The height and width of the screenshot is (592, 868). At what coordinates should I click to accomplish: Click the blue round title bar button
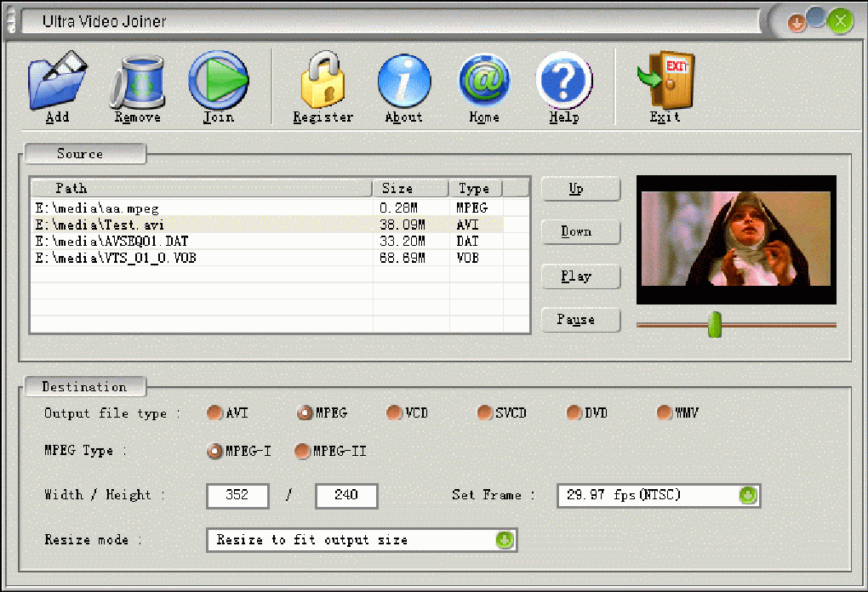pyautogui.click(x=817, y=17)
